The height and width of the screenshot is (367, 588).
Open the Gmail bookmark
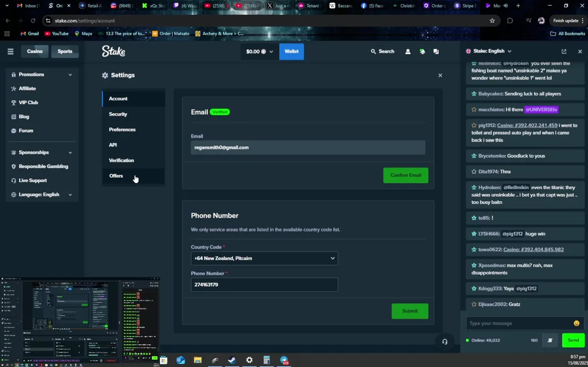point(30,34)
